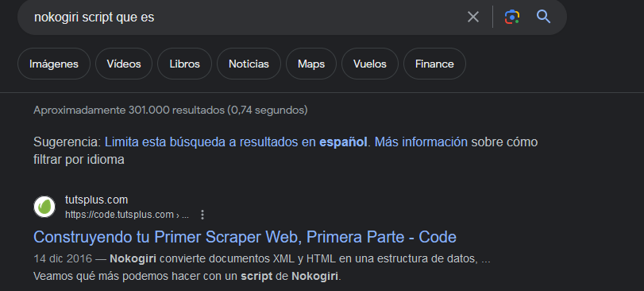Click 'Aproximadamente 301.000 resultados' text

click(129, 111)
